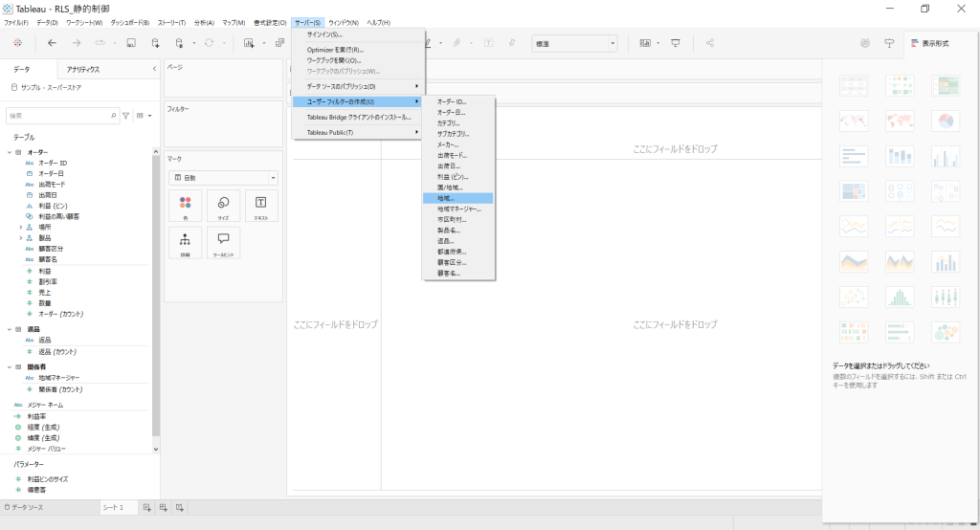
Task: Click the 表示形式 Show Me button
Action: pyautogui.click(x=928, y=43)
